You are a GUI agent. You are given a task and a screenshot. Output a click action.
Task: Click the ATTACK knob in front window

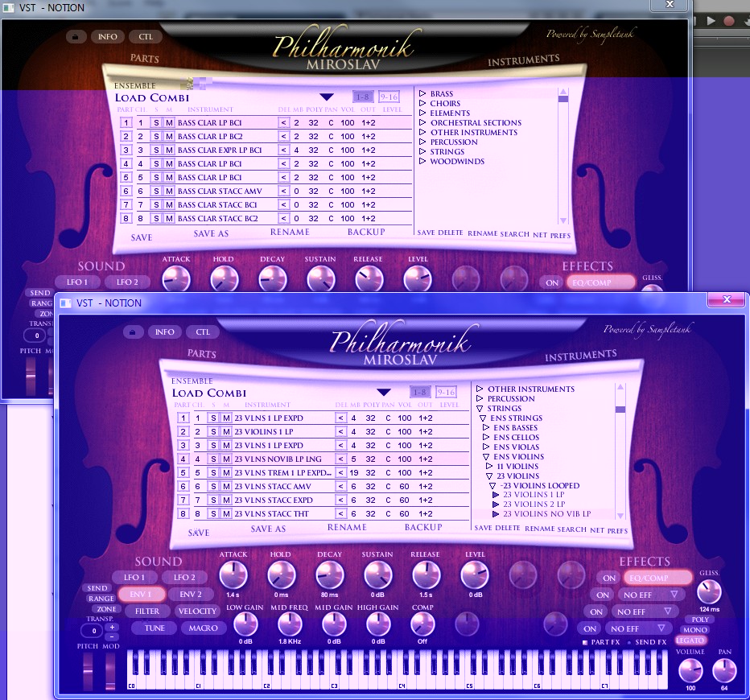pos(233,575)
